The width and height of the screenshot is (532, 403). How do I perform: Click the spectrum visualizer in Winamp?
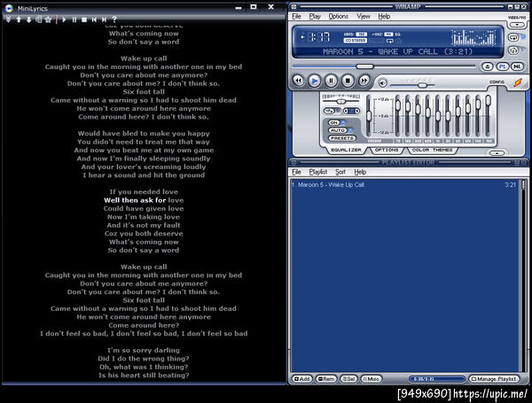pyautogui.click(x=473, y=37)
